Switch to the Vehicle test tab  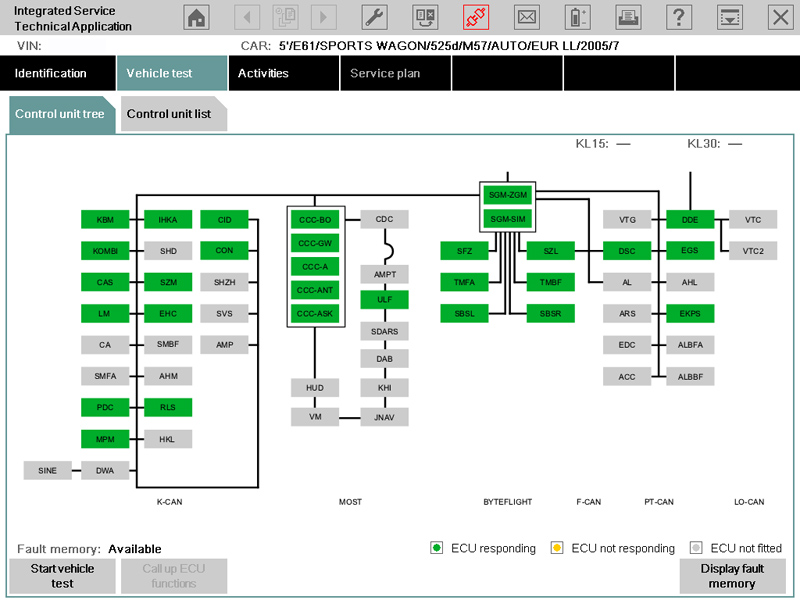(x=172, y=73)
